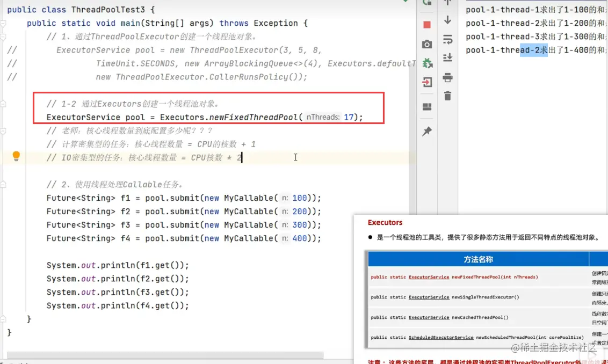Click highlighted console line ending 1-400

tap(535, 50)
